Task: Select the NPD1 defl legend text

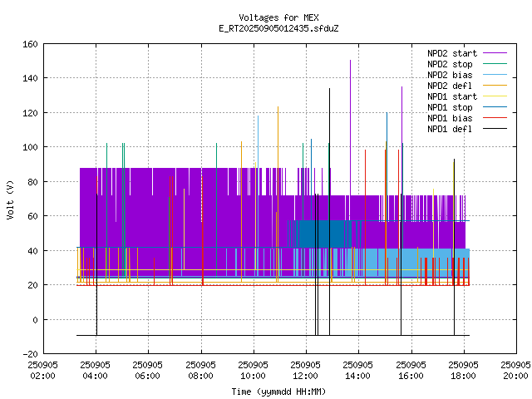Action: [450, 128]
